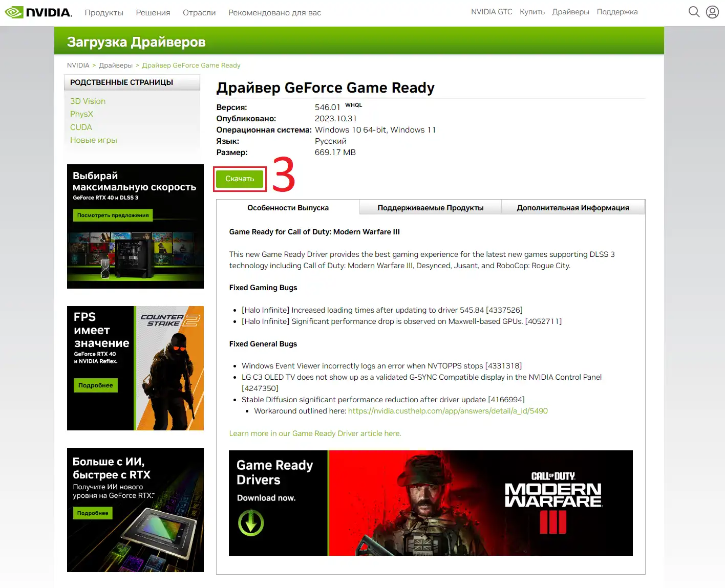Switch to Дополнительная Информация tab
725x588 pixels.
(x=573, y=207)
